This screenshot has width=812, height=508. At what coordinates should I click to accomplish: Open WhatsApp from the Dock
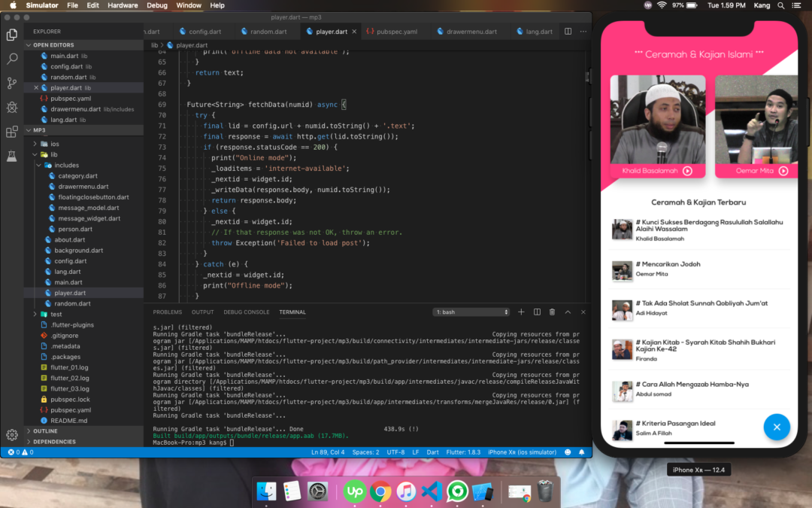pyautogui.click(x=457, y=491)
